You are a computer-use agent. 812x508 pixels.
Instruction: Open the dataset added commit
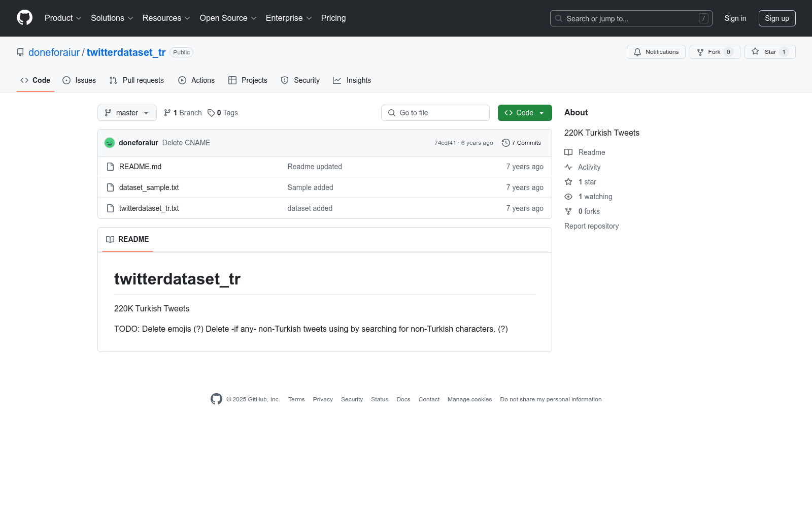point(310,208)
